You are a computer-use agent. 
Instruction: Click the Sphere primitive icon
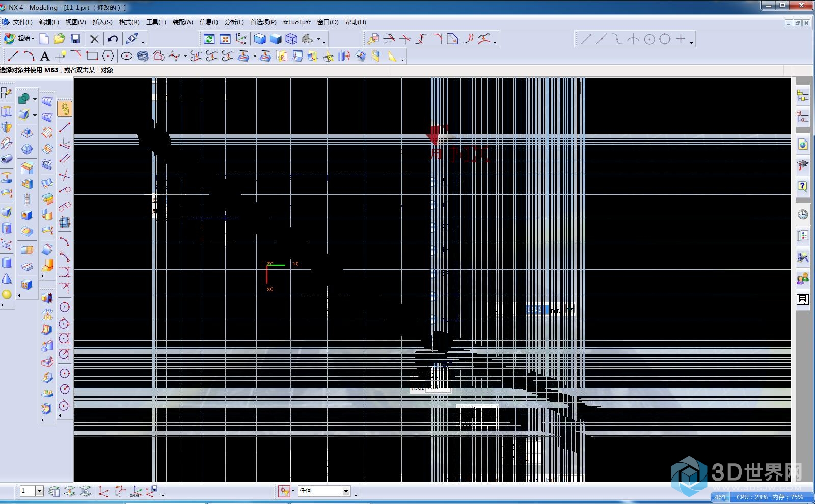pos(7,294)
